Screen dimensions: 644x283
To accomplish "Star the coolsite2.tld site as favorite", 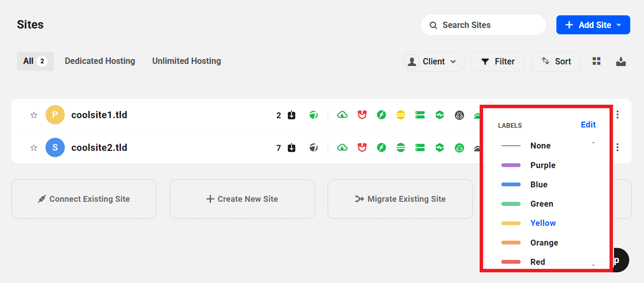I will click(x=34, y=148).
